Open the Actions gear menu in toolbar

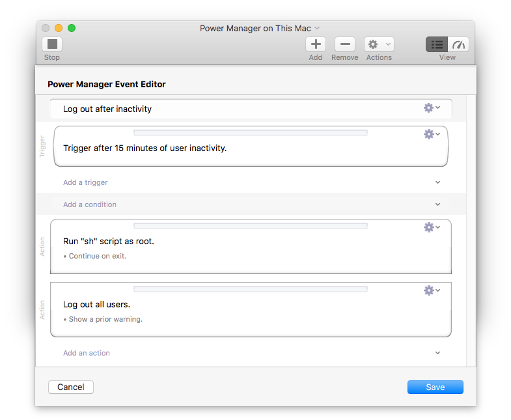pos(379,44)
